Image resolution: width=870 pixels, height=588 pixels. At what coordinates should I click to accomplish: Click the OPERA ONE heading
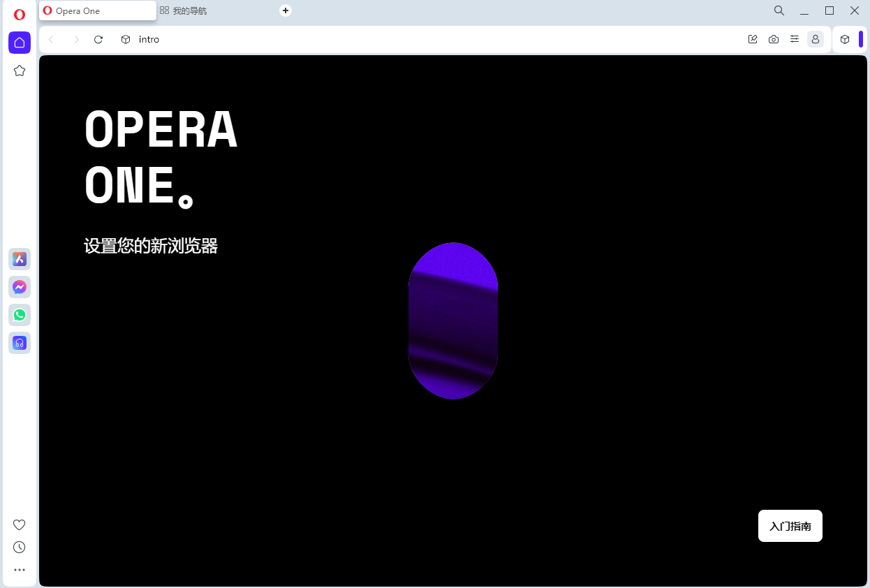(161, 158)
